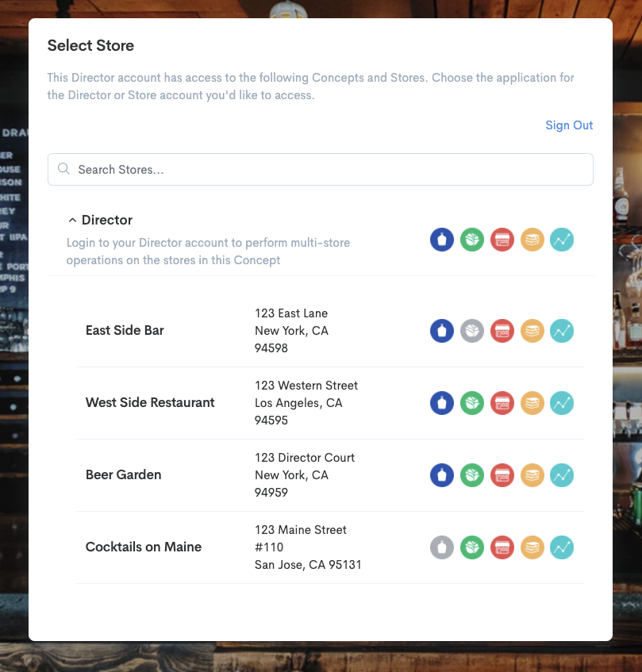642x672 pixels.
Task: Collapse the Director section chevron
Action: 72,220
